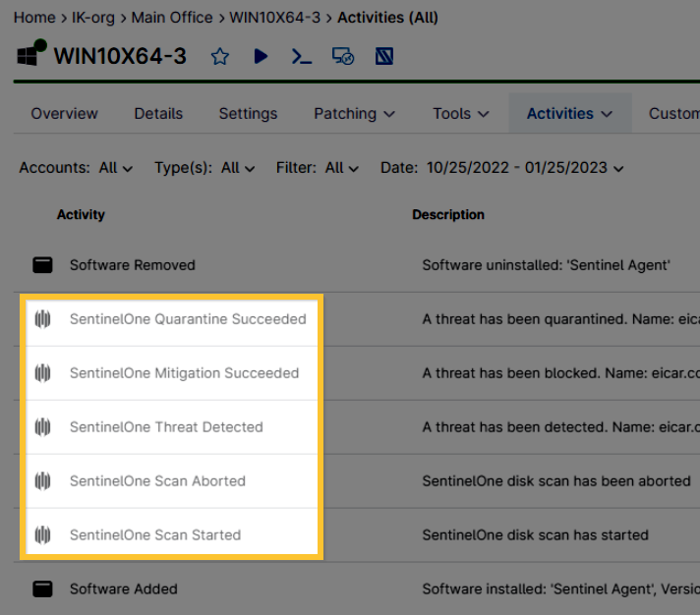Open the Patching tab menu
This screenshot has width=700, height=615.
click(x=354, y=114)
